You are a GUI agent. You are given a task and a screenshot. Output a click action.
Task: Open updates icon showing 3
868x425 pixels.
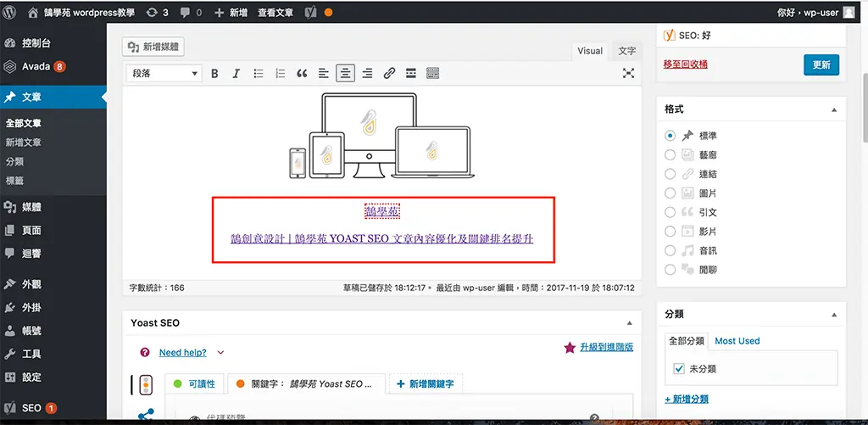152,12
